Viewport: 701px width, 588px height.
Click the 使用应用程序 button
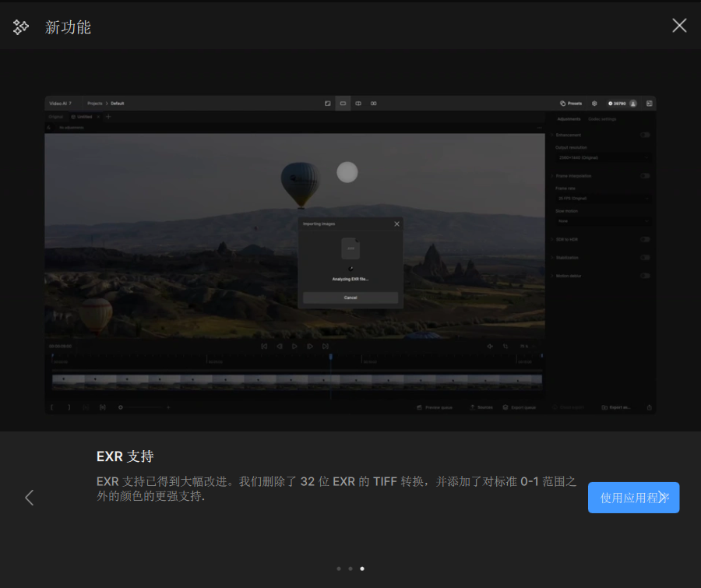[633, 498]
